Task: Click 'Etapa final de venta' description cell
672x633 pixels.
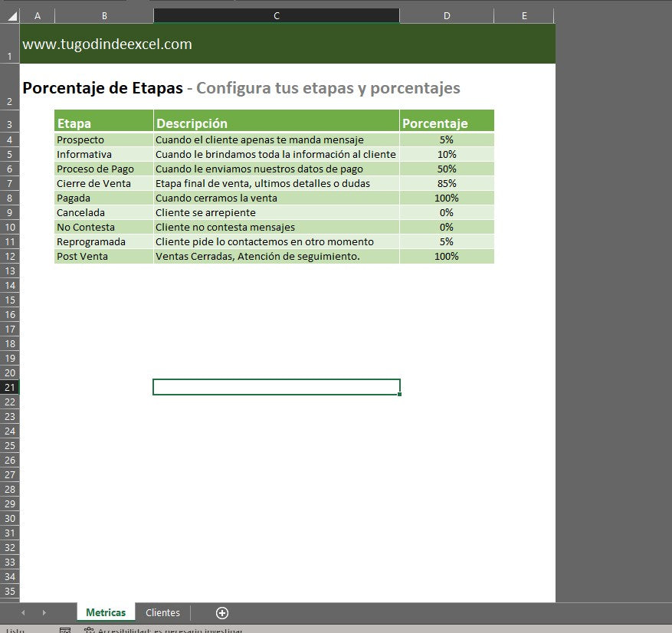Action: [x=277, y=183]
